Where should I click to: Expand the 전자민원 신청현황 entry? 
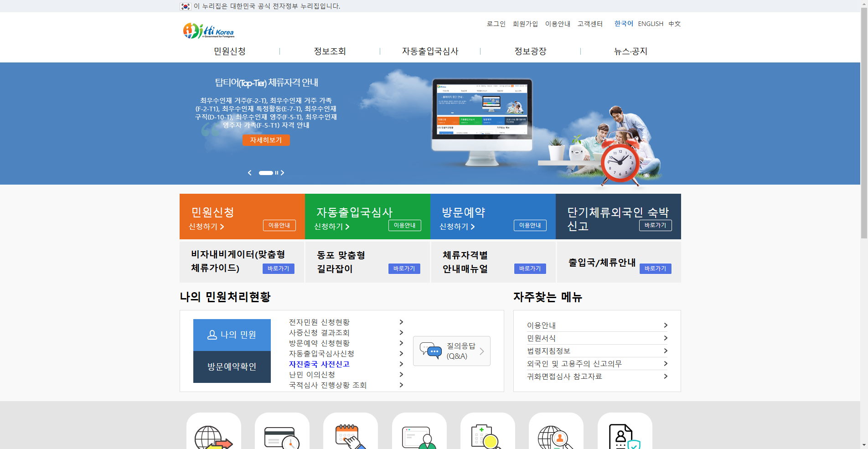click(x=320, y=322)
